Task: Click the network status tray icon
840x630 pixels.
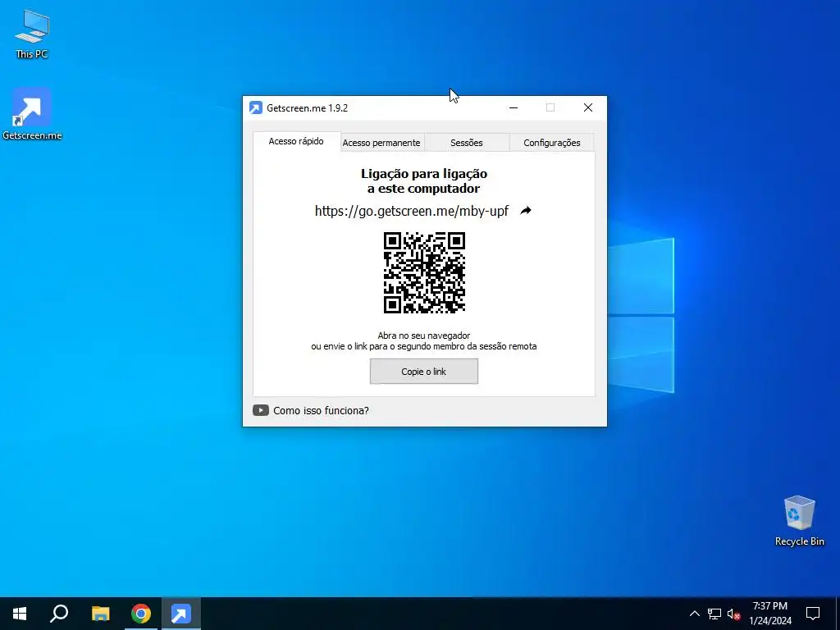Action: pos(714,614)
